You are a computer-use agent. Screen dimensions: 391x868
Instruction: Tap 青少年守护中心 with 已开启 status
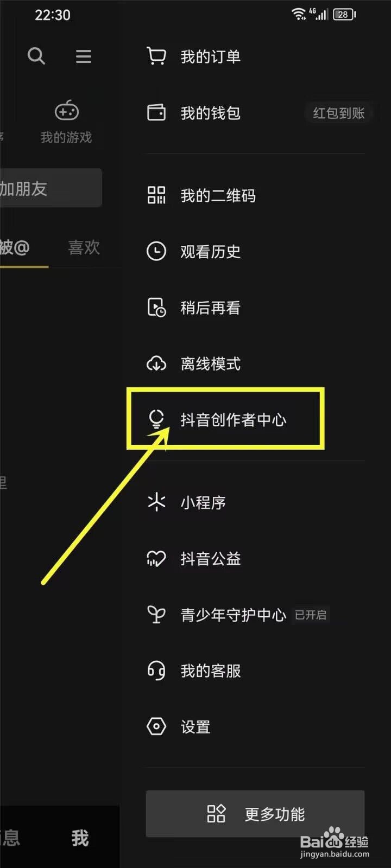255,615
